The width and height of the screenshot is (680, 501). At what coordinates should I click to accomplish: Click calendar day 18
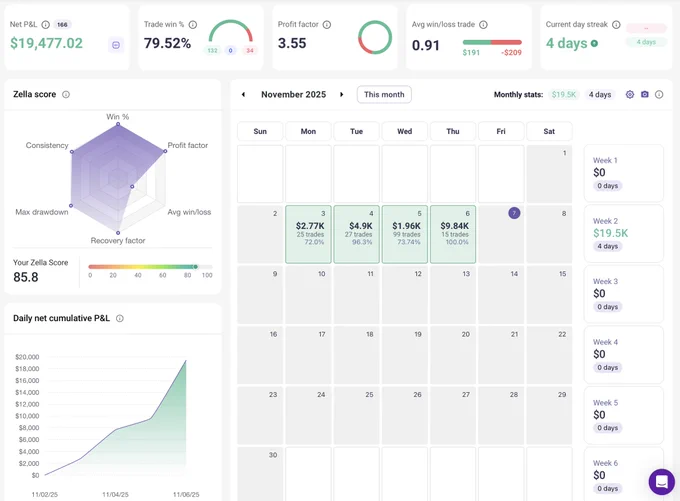pyautogui.click(x=356, y=354)
